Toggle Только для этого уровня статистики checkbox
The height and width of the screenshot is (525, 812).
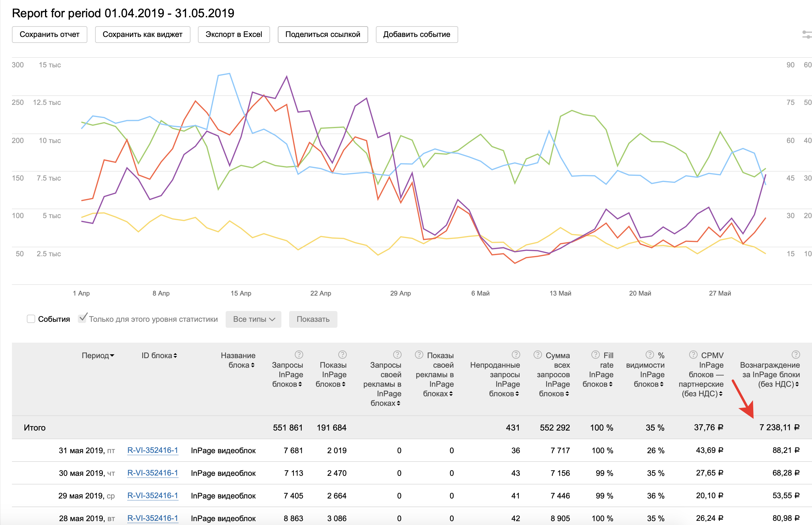click(x=82, y=319)
